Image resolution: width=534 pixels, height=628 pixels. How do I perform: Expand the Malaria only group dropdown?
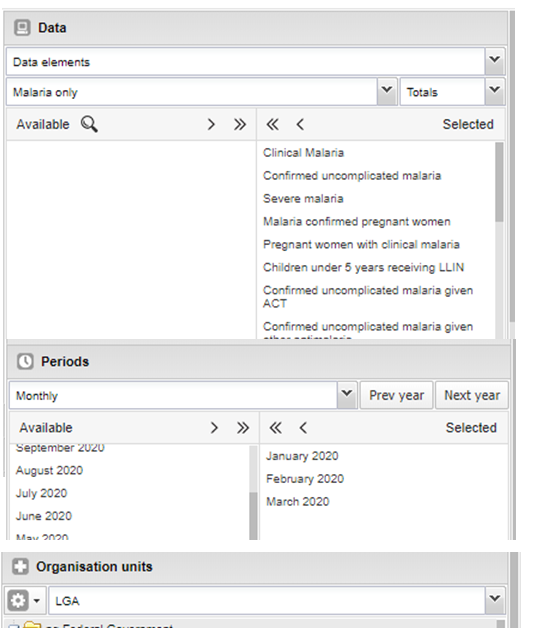387,92
